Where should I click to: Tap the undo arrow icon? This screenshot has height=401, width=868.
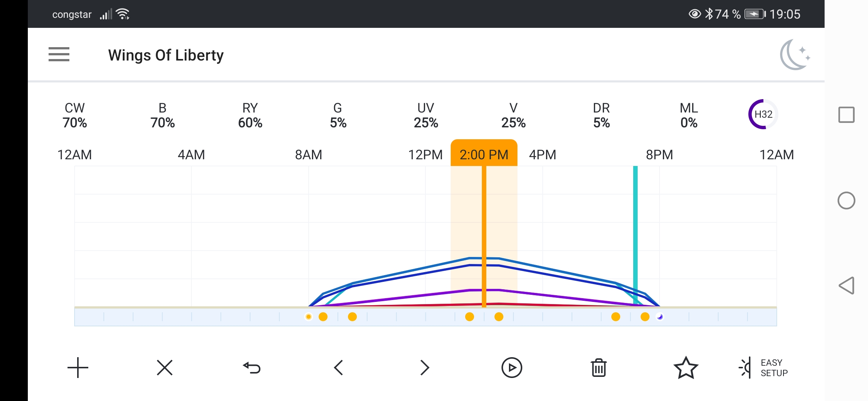click(252, 368)
